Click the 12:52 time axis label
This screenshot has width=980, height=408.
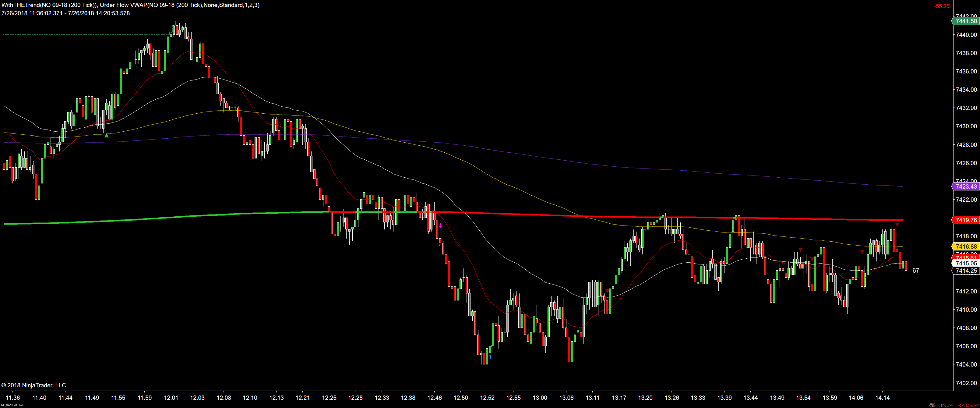click(487, 398)
